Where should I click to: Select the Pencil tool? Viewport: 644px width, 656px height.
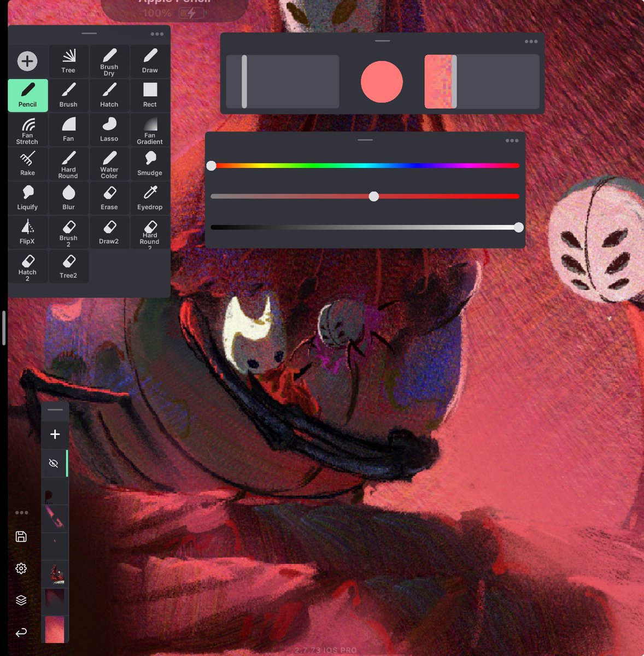(28, 96)
